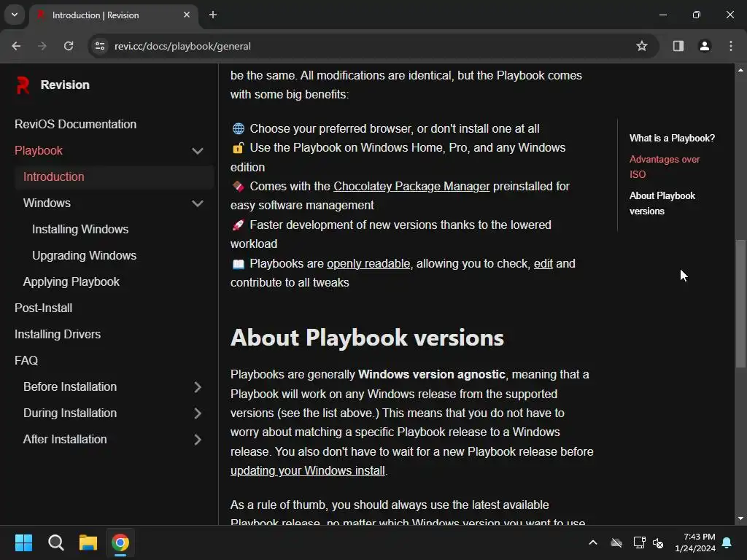This screenshot has height=560, width=747.
Task: Open the 'openly readable' link
Action: click(368, 263)
